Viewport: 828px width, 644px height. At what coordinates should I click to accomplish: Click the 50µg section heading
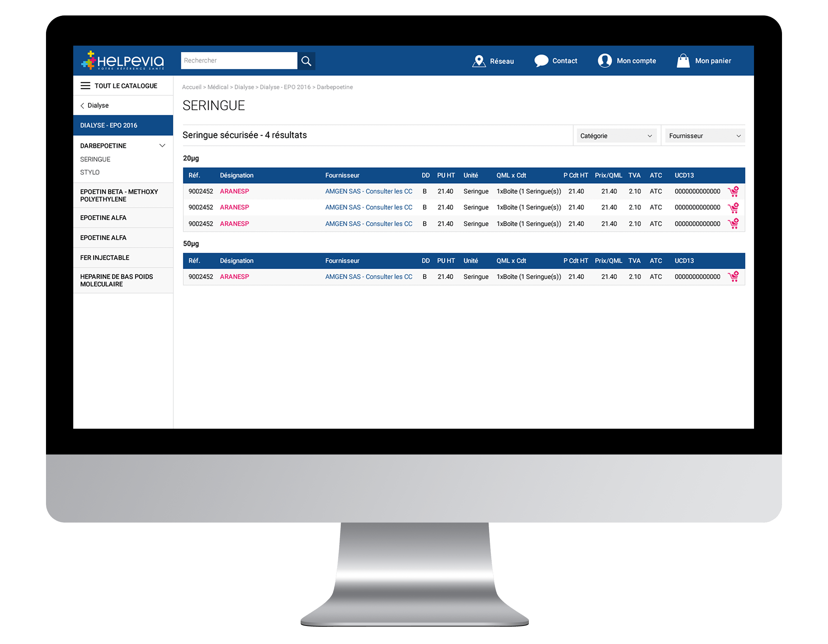(x=191, y=244)
